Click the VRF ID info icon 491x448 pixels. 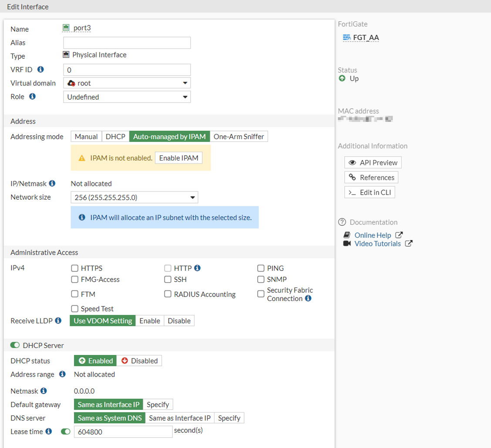tap(40, 69)
